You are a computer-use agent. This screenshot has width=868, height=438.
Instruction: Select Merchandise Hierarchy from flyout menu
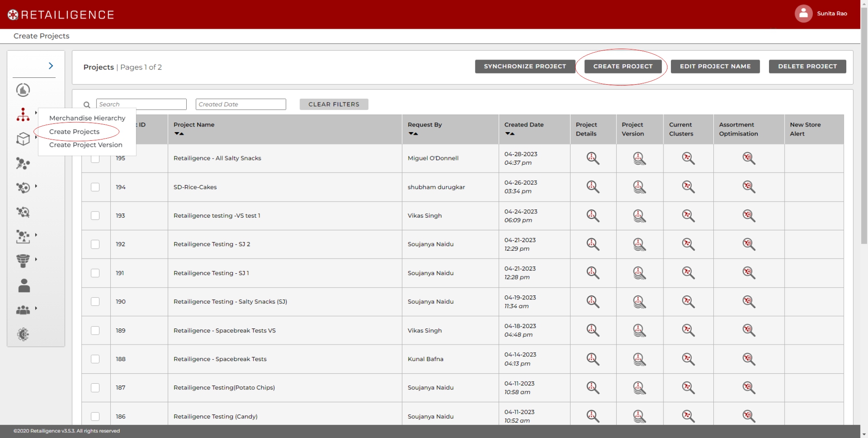pos(87,118)
